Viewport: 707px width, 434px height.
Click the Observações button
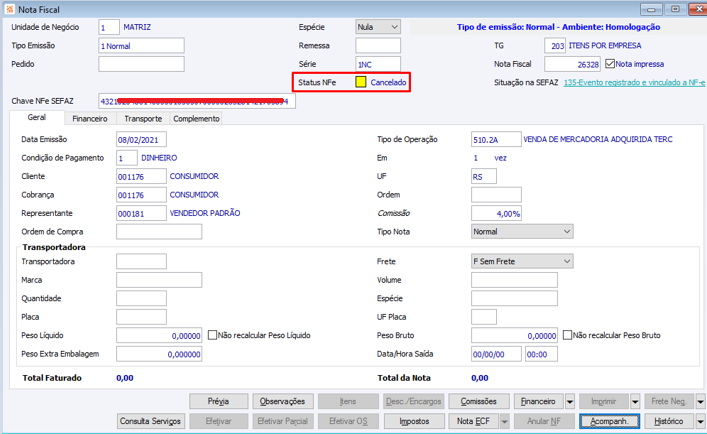click(x=282, y=401)
